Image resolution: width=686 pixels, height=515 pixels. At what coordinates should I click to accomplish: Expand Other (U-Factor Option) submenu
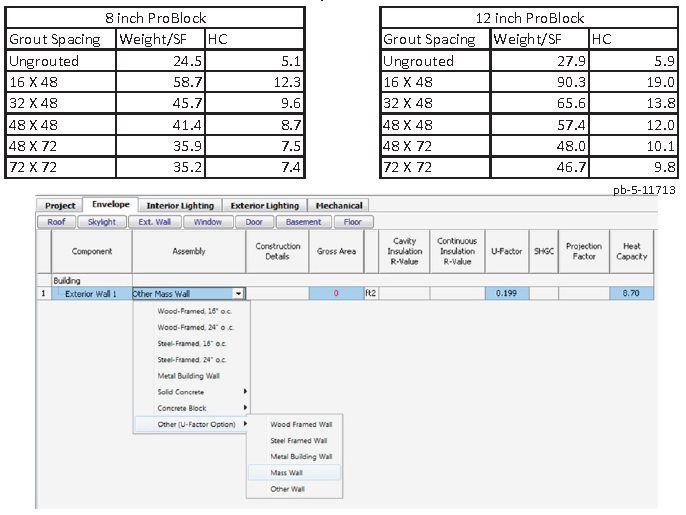(x=191, y=424)
